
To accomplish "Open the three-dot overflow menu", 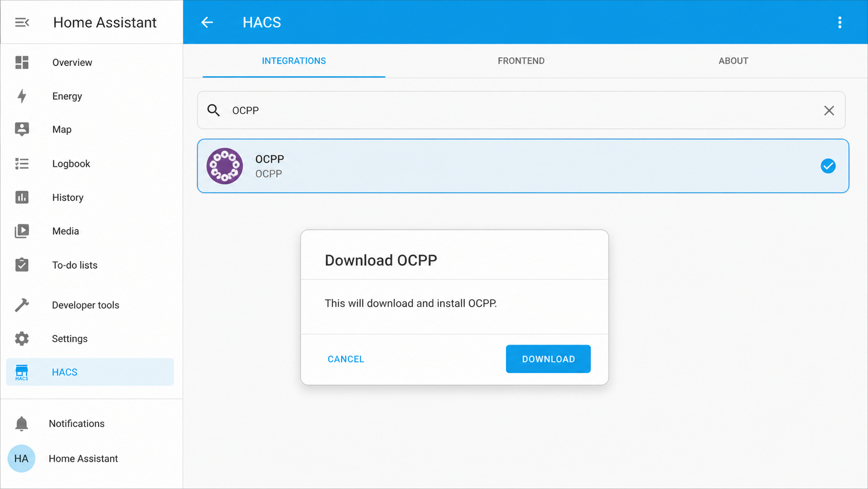I will [839, 22].
